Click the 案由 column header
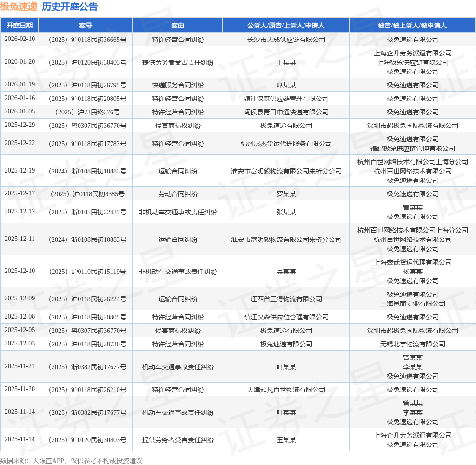The image size is (476, 465). [x=178, y=26]
